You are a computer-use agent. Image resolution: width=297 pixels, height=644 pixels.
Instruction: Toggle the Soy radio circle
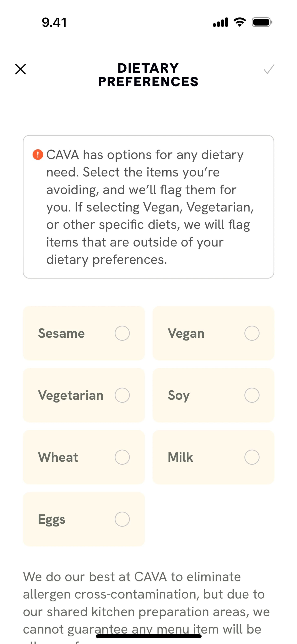click(x=252, y=395)
